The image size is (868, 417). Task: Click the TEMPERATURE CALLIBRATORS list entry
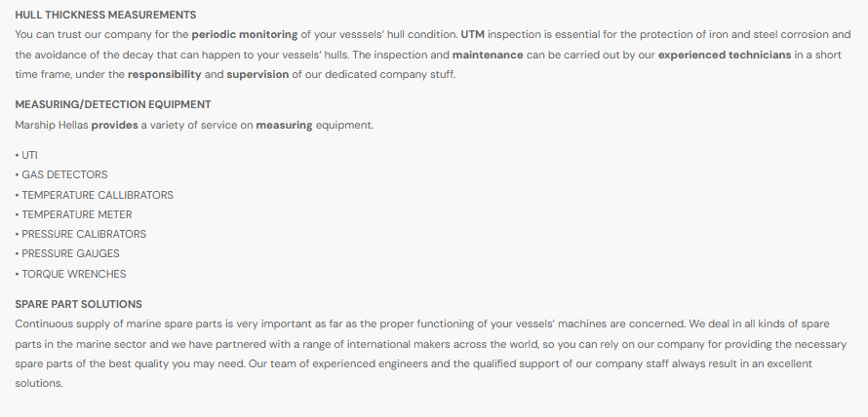click(x=97, y=195)
